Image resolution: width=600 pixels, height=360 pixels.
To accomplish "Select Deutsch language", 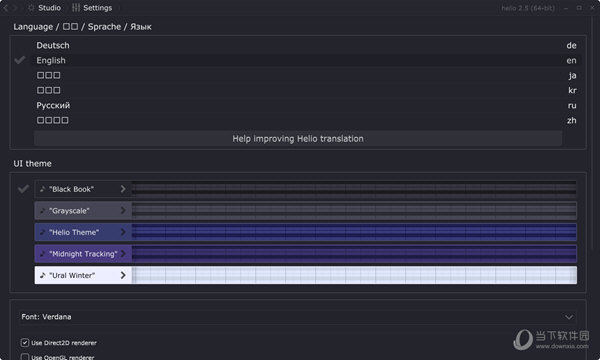I will 306,46.
